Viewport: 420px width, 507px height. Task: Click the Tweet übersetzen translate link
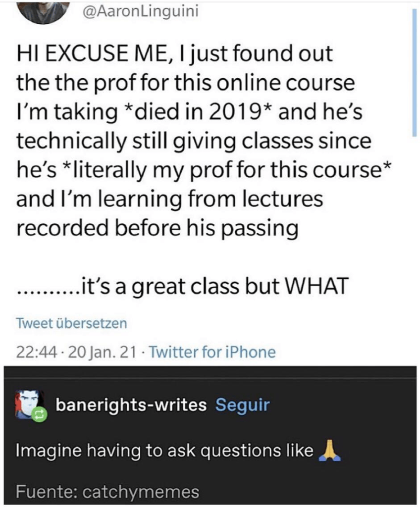click(71, 323)
